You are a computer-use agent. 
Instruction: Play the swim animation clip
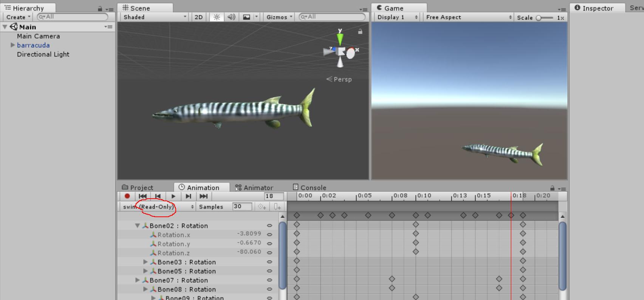(x=173, y=196)
